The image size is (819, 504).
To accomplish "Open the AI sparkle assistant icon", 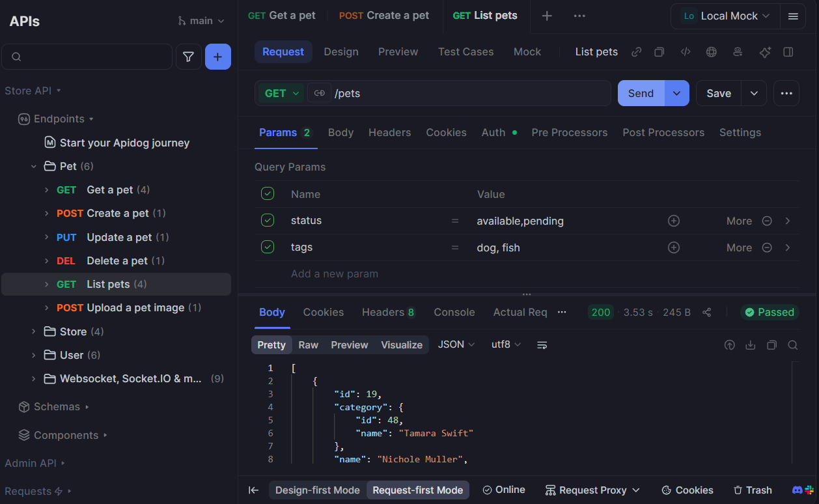I will pyautogui.click(x=765, y=51).
